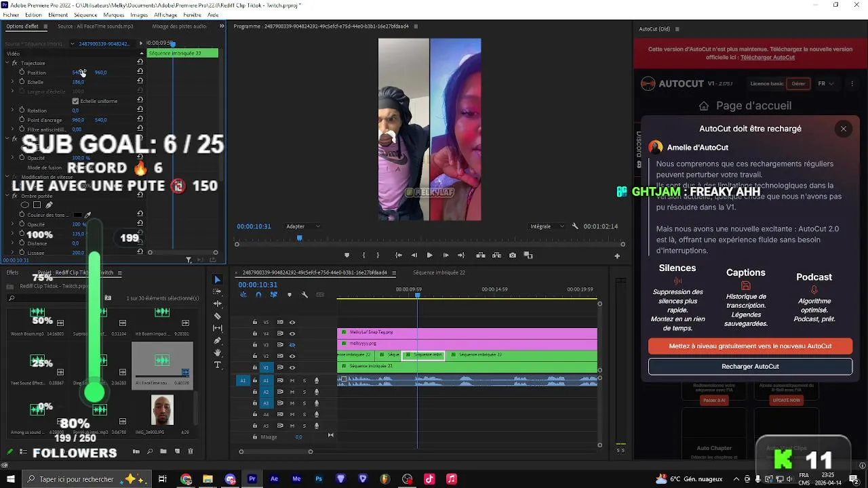868x488 pixels.
Task: Collapse the Ombre portée effect group
Action: [x=7, y=196]
